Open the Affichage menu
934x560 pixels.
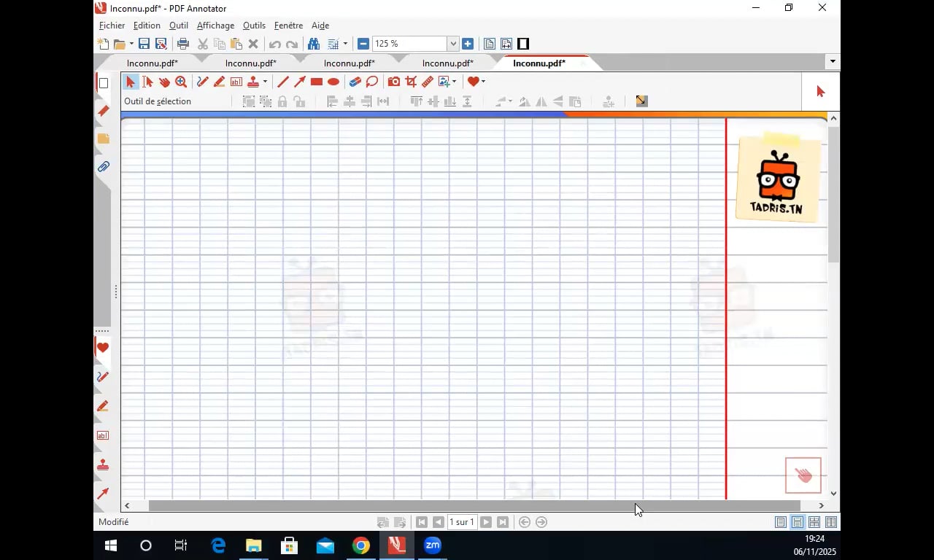215,26
